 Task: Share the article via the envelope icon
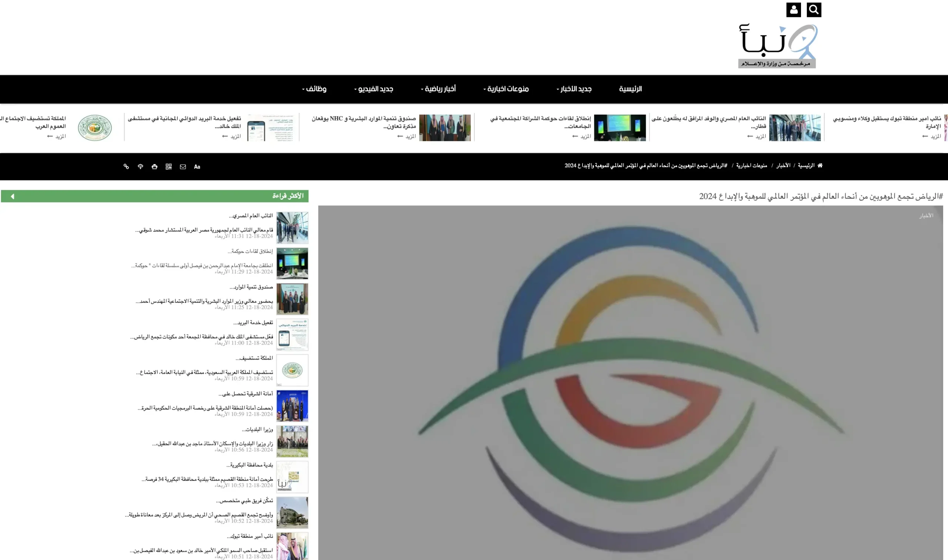point(183,167)
